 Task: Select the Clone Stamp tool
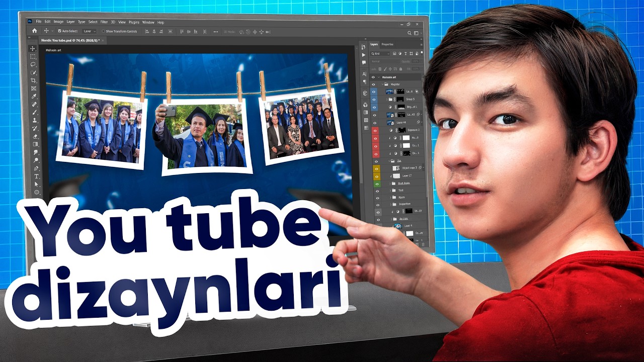35,121
